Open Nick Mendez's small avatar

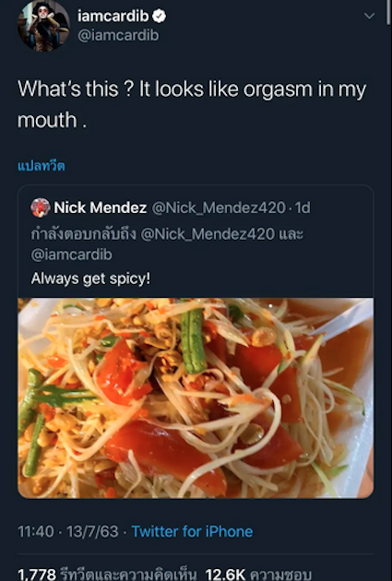pyautogui.click(x=41, y=207)
